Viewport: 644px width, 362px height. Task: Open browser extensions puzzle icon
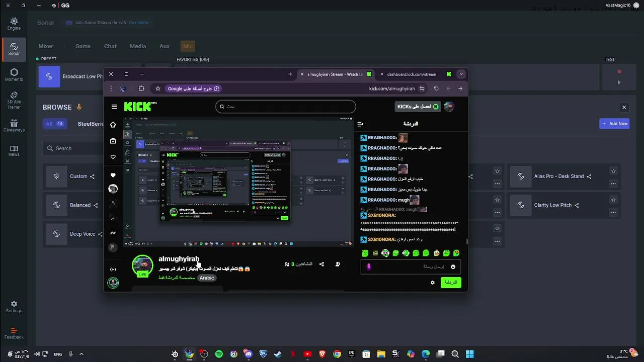coord(141,88)
